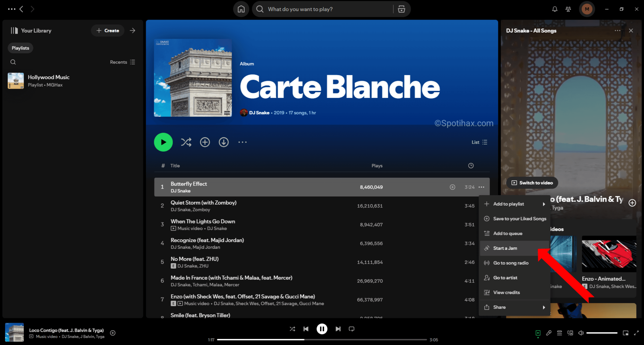Screen dimensions: 644x345
Task: Open Majid Jordan artist link
Action: coord(206,247)
